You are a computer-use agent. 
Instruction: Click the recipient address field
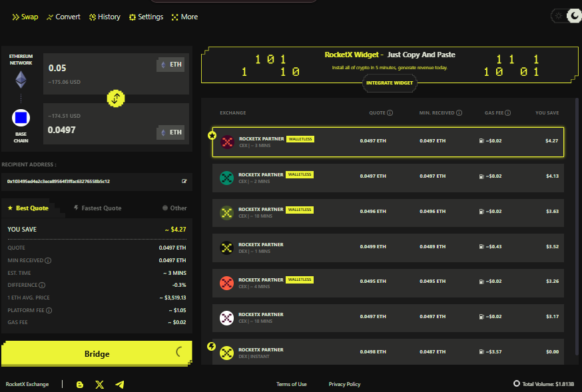click(97, 182)
